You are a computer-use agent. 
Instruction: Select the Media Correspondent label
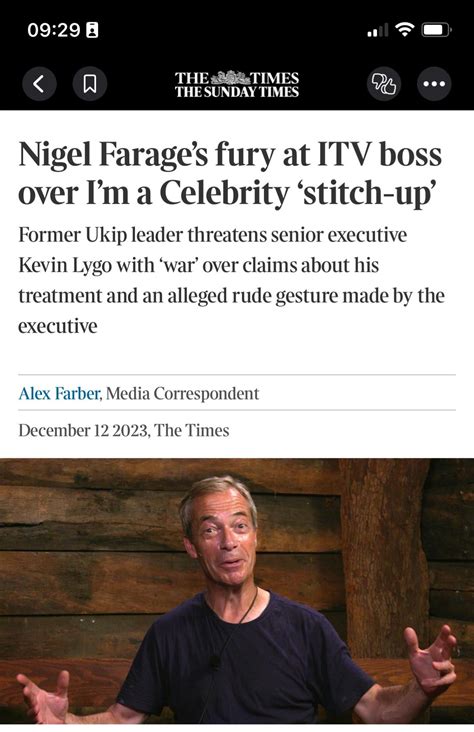click(x=182, y=394)
